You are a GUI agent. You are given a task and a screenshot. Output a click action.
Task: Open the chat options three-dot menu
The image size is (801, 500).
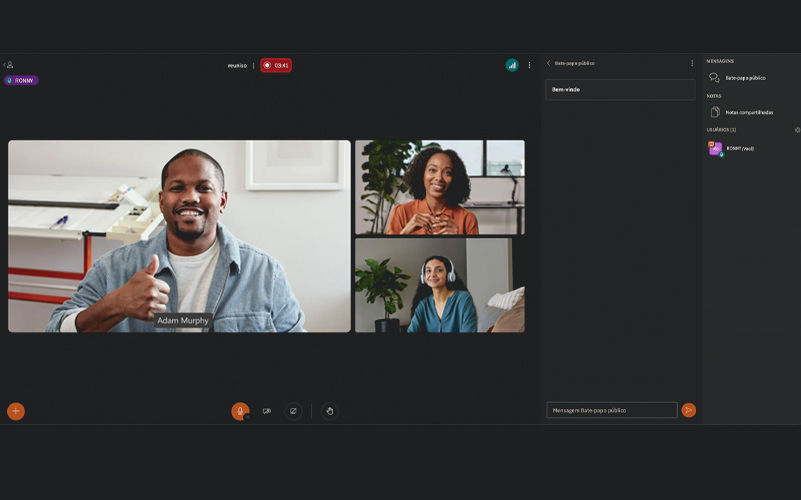tap(691, 63)
